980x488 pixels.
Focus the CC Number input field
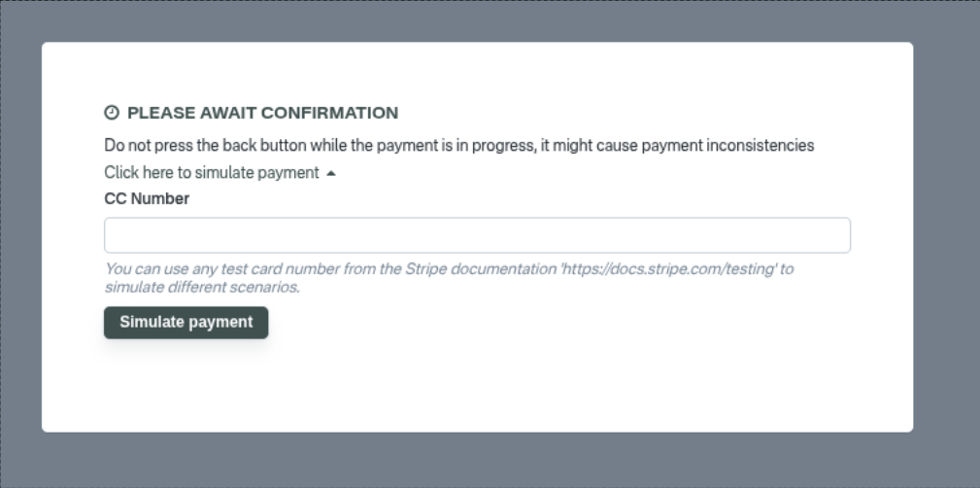(x=477, y=235)
